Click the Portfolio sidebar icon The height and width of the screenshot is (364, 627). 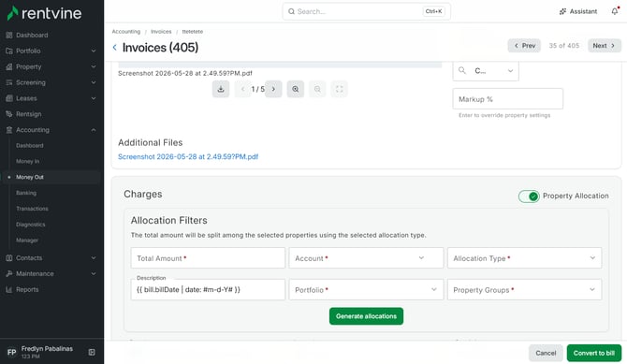(x=9, y=51)
